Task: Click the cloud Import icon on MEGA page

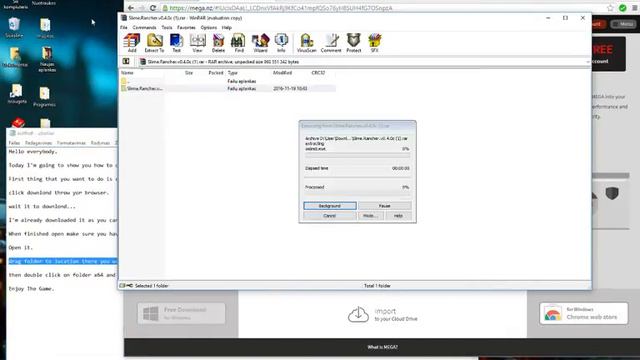Action: [x=358, y=314]
